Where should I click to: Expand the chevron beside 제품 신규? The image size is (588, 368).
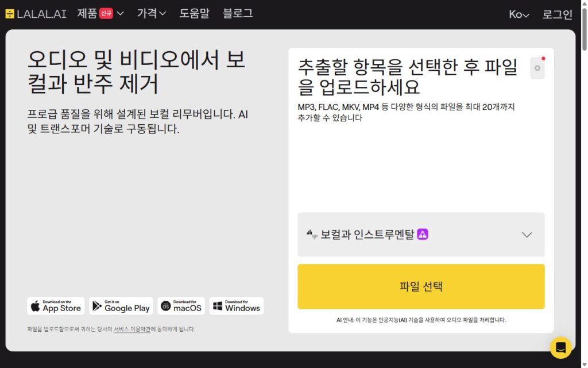tap(121, 14)
